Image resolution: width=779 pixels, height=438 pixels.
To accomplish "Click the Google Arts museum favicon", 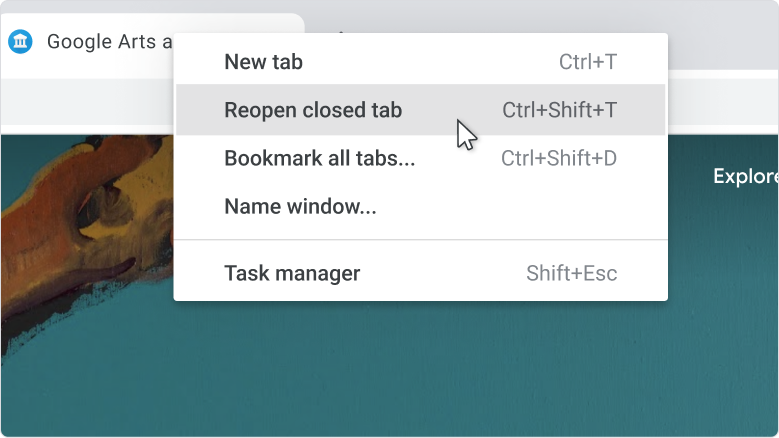I will [20, 41].
